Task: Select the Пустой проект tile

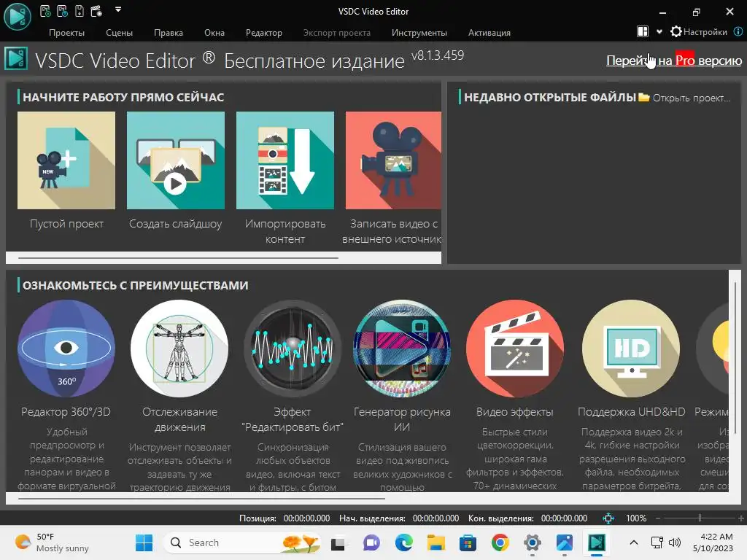Action: 66,160
